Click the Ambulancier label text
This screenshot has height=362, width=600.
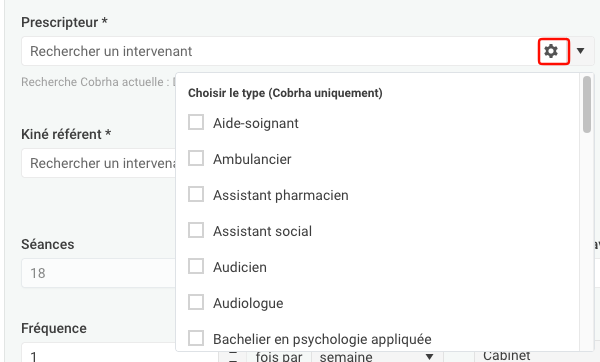coord(252,159)
